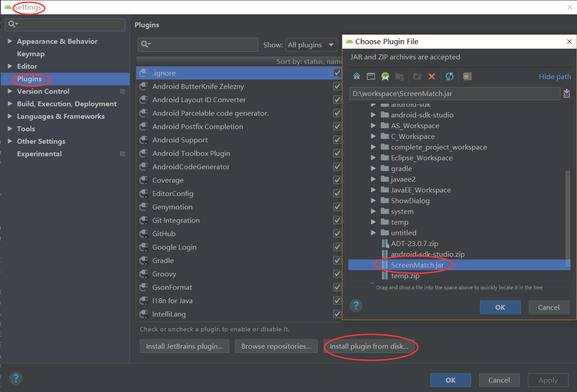The height and width of the screenshot is (392, 577).
Task: Click the New Folder toolbar icon
Action: tap(417, 76)
